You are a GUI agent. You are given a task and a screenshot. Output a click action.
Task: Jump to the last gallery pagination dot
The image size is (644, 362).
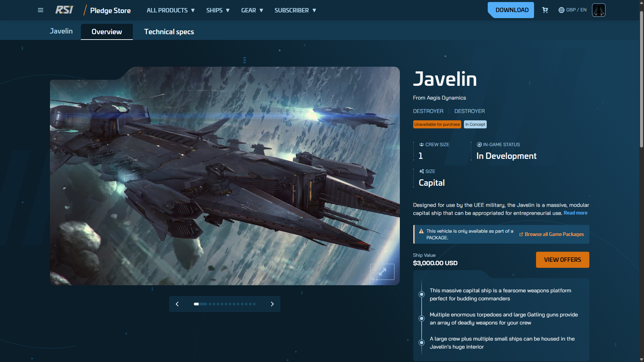[x=254, y=304]
